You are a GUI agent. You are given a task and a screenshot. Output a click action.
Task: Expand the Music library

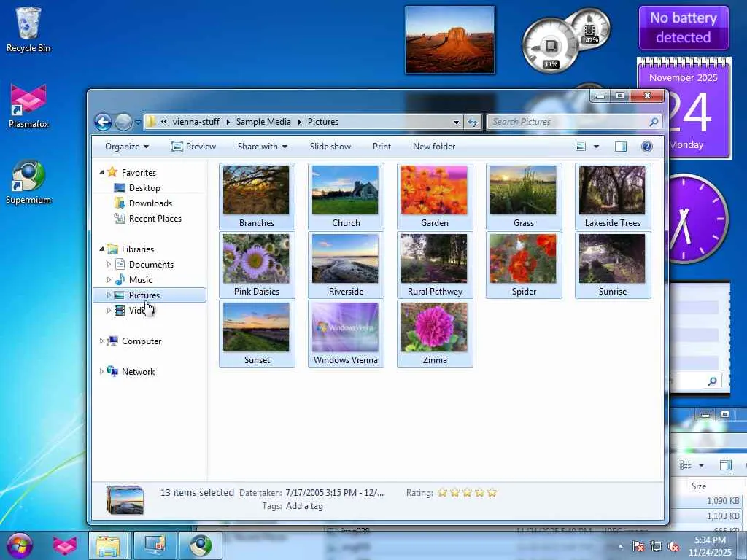click(109, 279)
